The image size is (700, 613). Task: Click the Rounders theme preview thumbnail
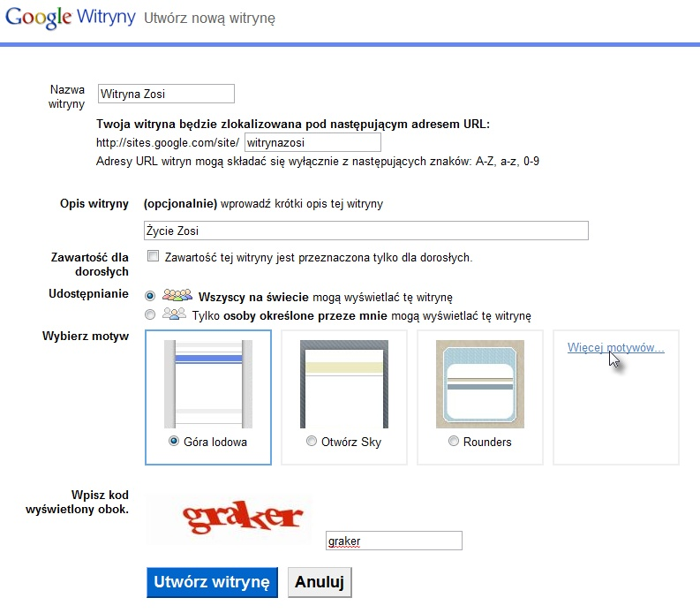pos(480,384)
